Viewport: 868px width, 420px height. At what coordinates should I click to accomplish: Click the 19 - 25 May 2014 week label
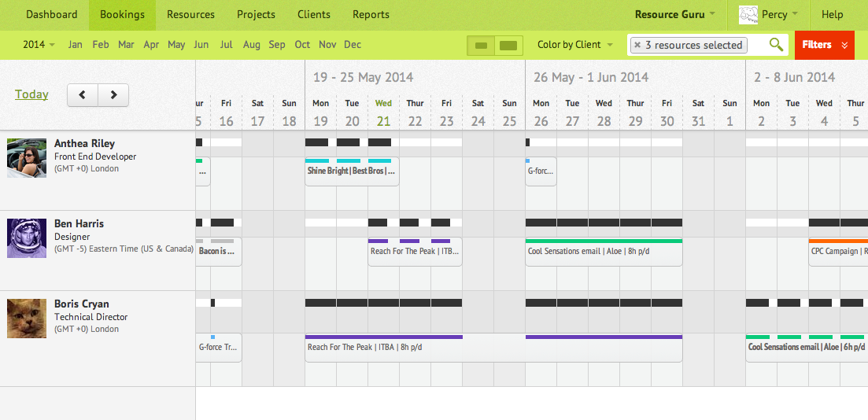(364, 77)
